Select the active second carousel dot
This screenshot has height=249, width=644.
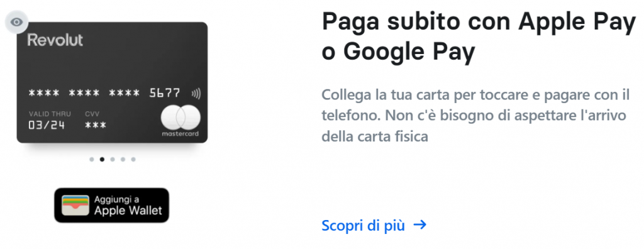click(x=102, y=160)
